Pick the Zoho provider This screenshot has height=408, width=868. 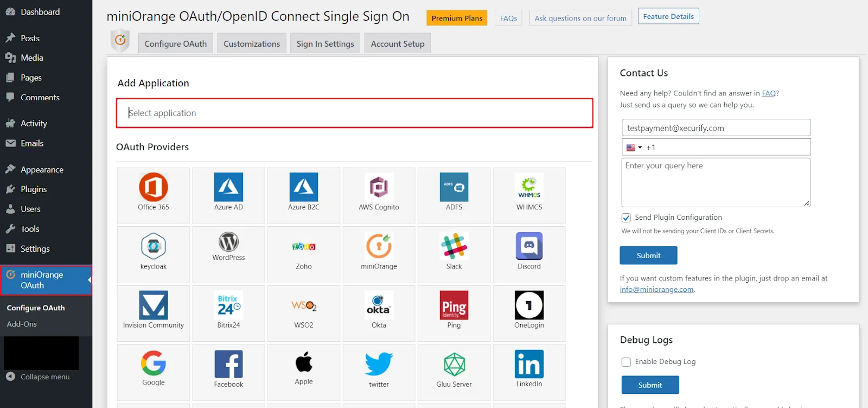click(x=304, y=246)
